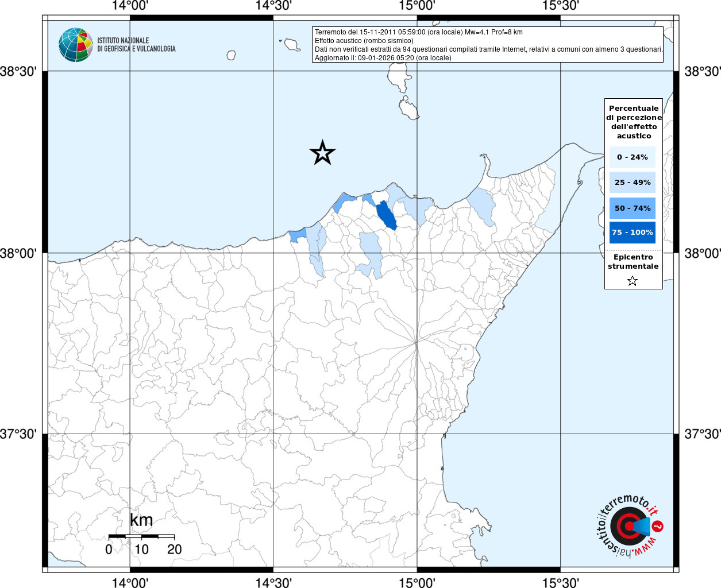Select the dark blue municipality on the map
This screenshot has height=588, width=721.
pos(386,216)
